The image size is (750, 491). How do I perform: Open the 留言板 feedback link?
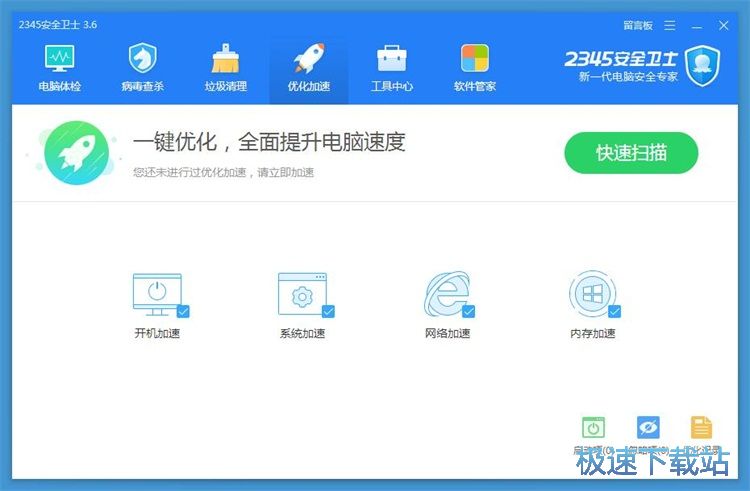pyautogui.click(x=638, y=26)
